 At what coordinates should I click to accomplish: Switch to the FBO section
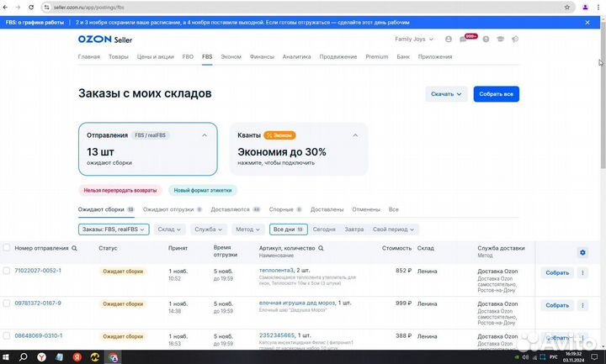click(188, 56)
